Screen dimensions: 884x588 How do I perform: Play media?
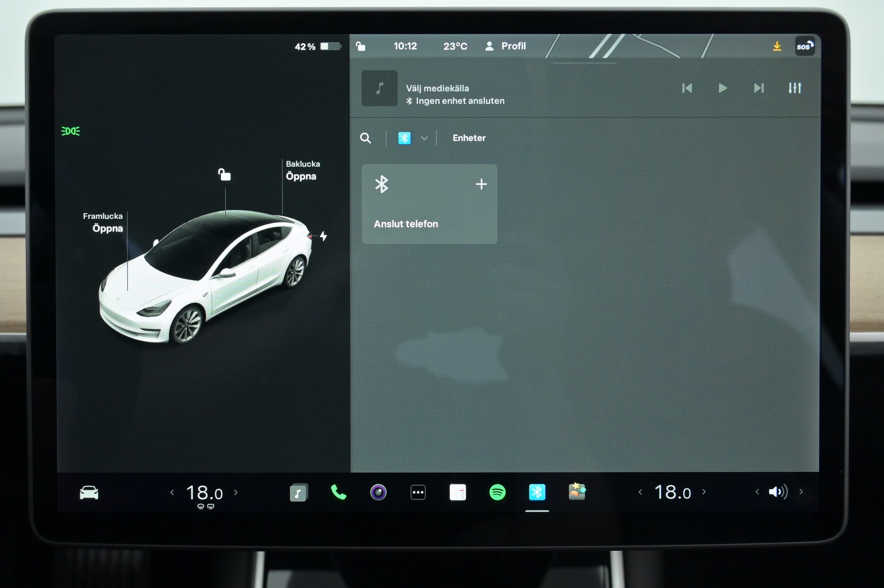pos(723,88)
